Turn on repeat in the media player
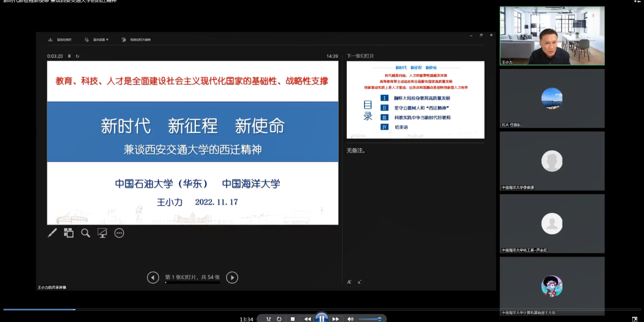This screenshot has height=322, width=644. [279, 319]
